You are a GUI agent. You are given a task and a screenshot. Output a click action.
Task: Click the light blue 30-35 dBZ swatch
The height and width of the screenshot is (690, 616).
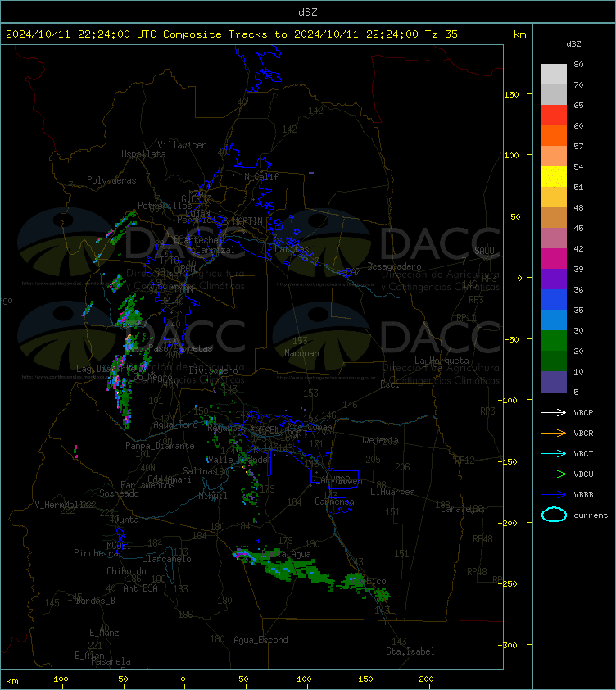[554, 320]
